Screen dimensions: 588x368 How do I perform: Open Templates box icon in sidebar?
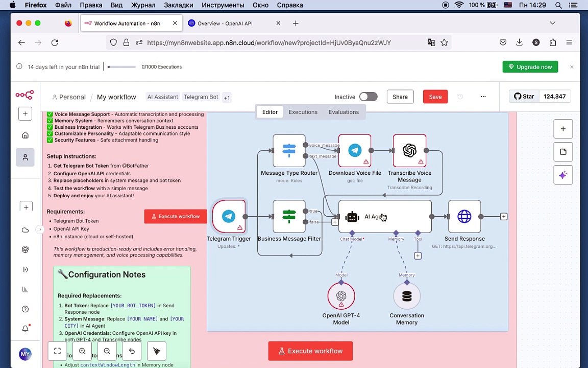[x=25, y=250]
